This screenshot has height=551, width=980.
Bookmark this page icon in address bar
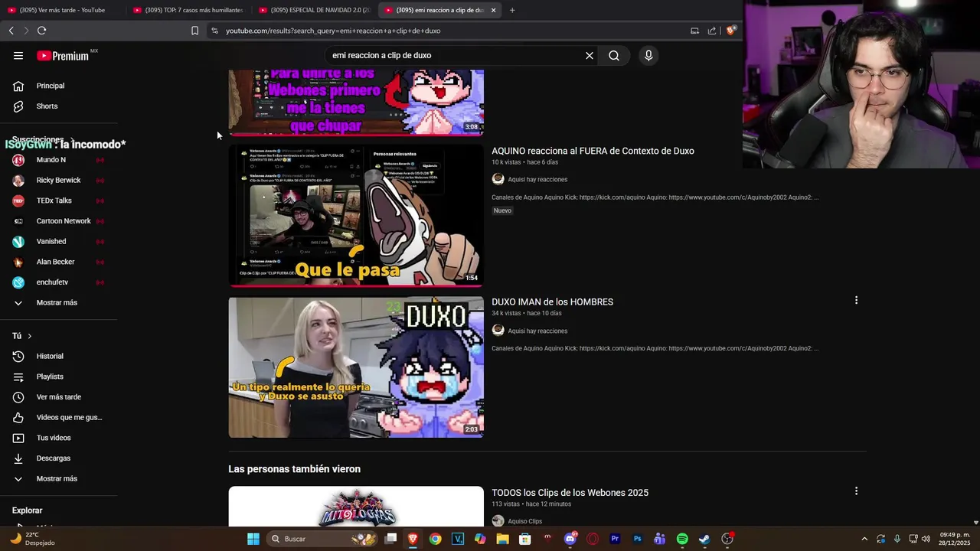tap(194, 31)
